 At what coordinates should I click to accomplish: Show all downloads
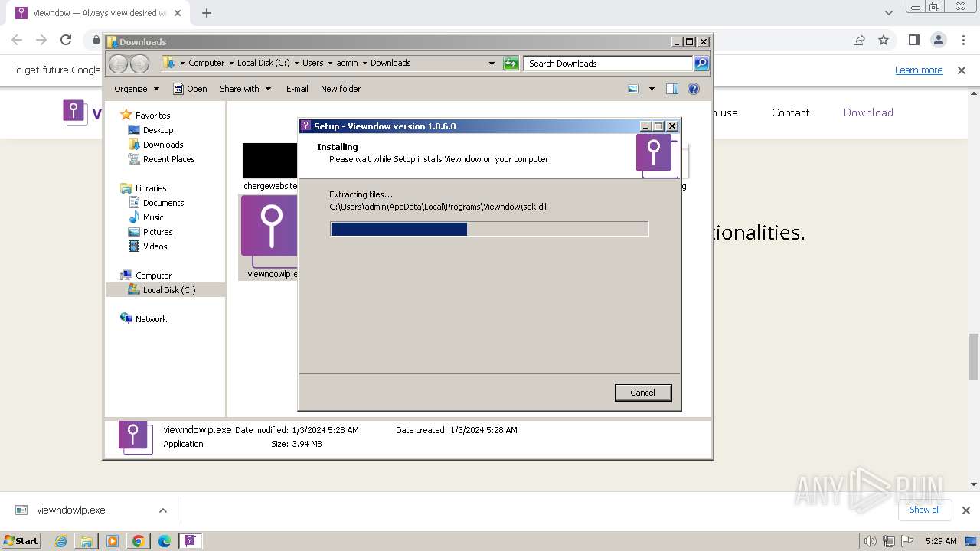coord(924,510)
